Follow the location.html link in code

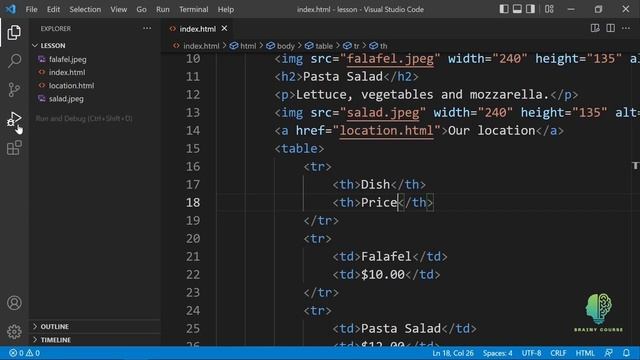(x=386, y=131)
